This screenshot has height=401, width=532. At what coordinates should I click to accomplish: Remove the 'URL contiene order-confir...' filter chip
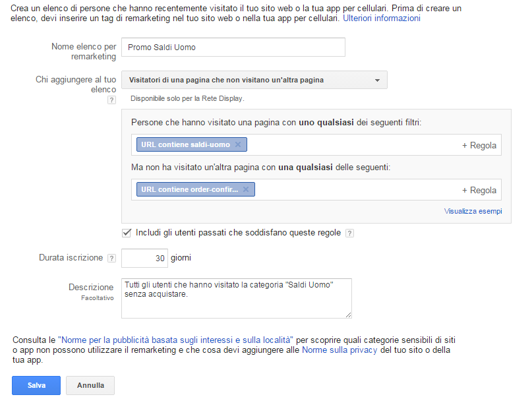point(246,190)
